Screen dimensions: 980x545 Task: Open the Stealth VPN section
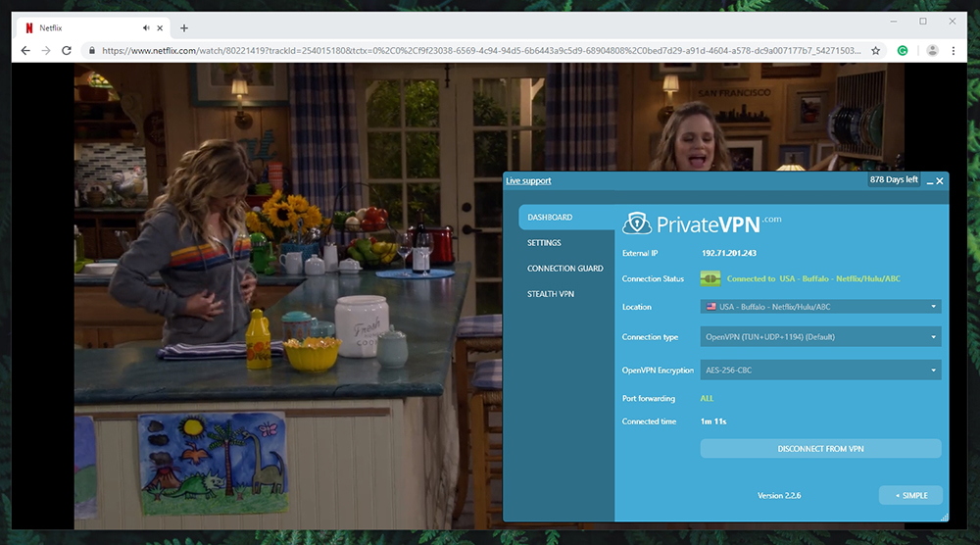[x=550, y=294]
